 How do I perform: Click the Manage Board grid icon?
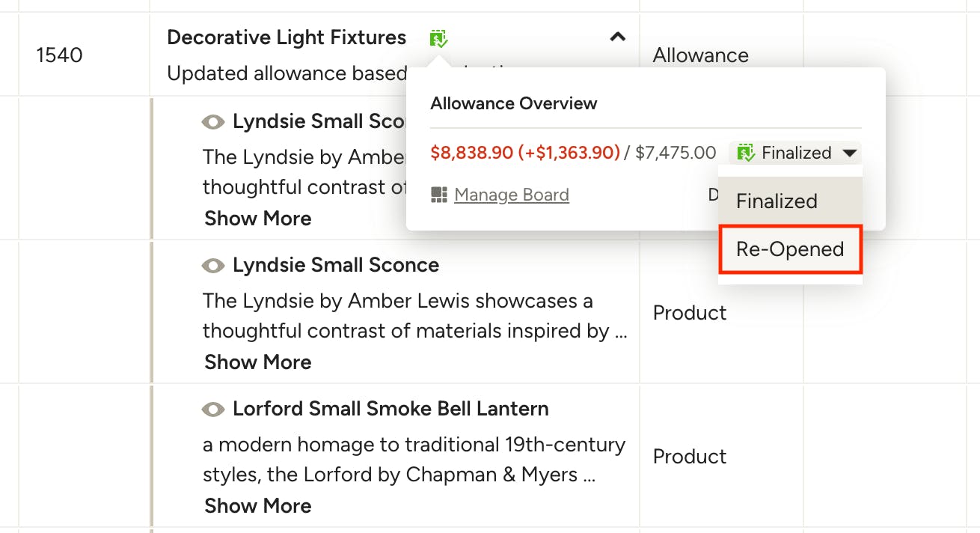pos(439,195)
